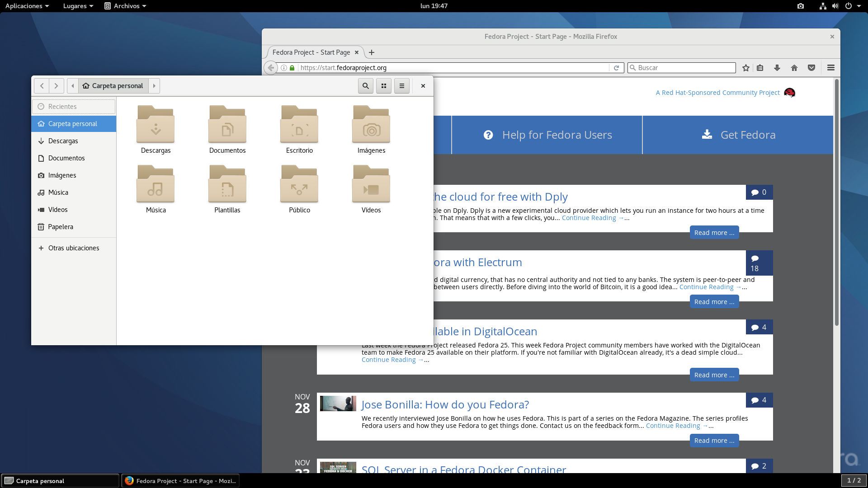Open the Escritorio folder icon
This screenshot has width=868, height=488.
point(299,124)
